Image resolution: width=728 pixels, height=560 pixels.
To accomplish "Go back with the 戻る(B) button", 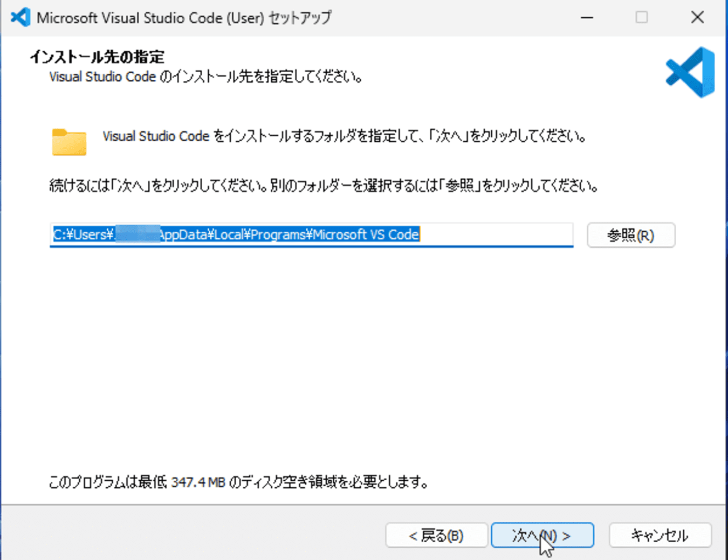I will tap(436, 535).
